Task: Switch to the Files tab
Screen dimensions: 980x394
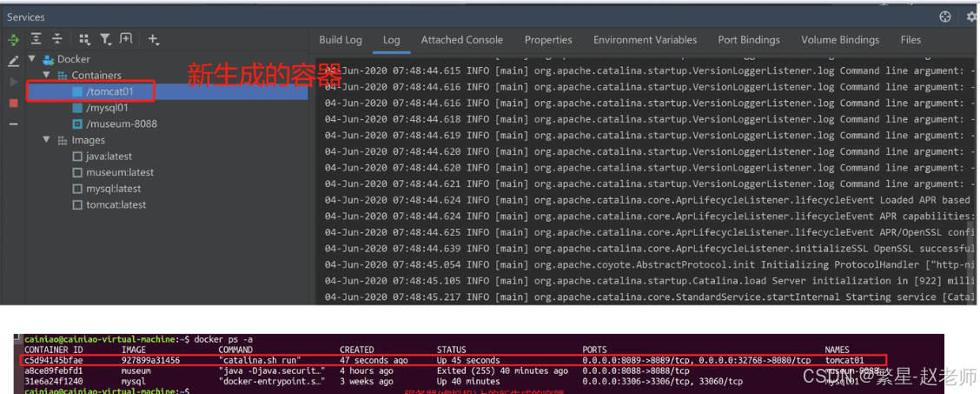Action: pos(910,40)
